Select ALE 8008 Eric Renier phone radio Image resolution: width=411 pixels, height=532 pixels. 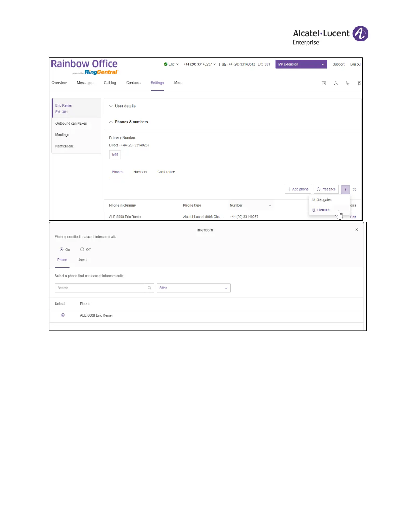(63, 315)
